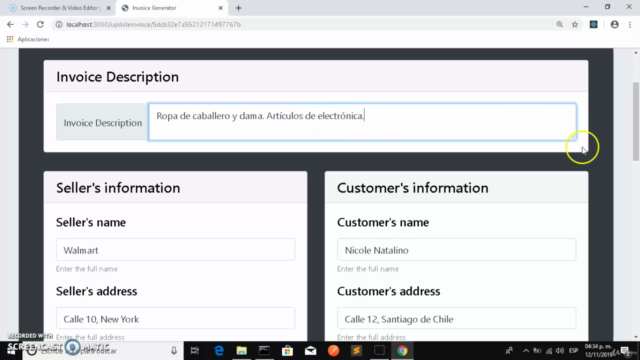Open the zoom magnifier icon in the address bar
This screenshot has height=360, width=640.
click(560, 24)
